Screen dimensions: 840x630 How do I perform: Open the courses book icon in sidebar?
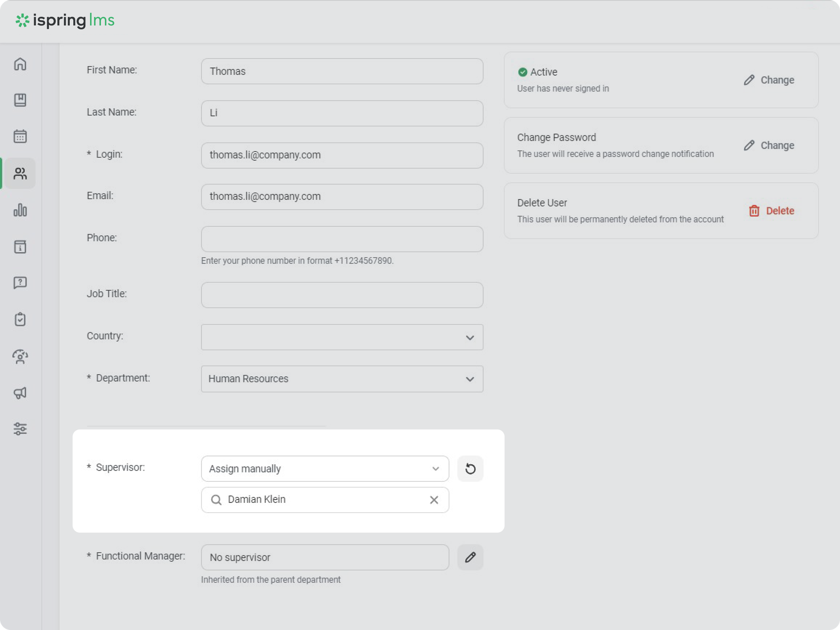point(20,100)
